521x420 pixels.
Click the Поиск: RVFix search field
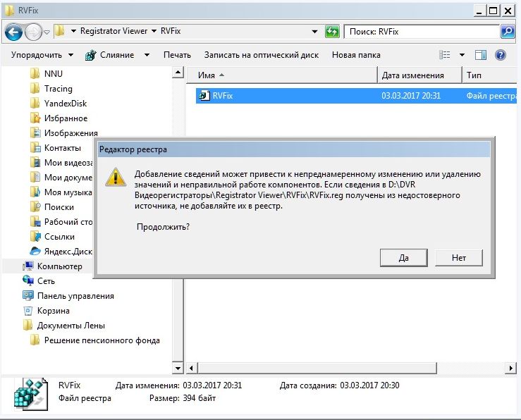pyautogui.click(x=422, y=32)
